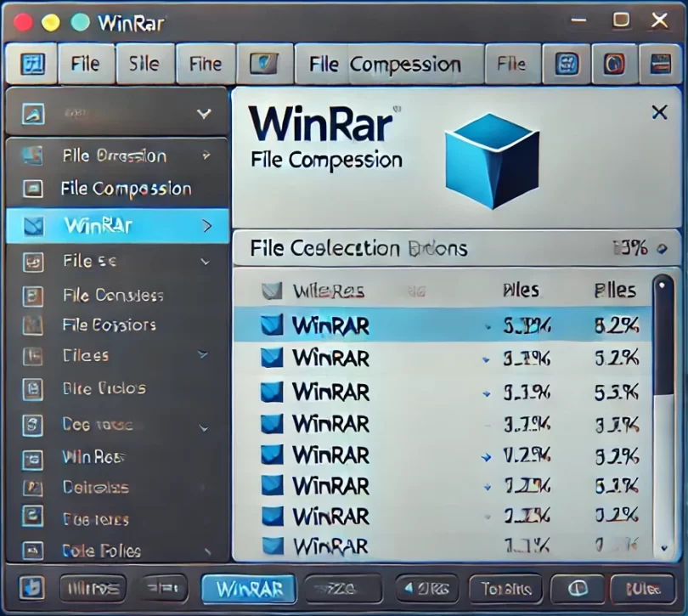Click the icon beside File Consuess

[33, 296]
